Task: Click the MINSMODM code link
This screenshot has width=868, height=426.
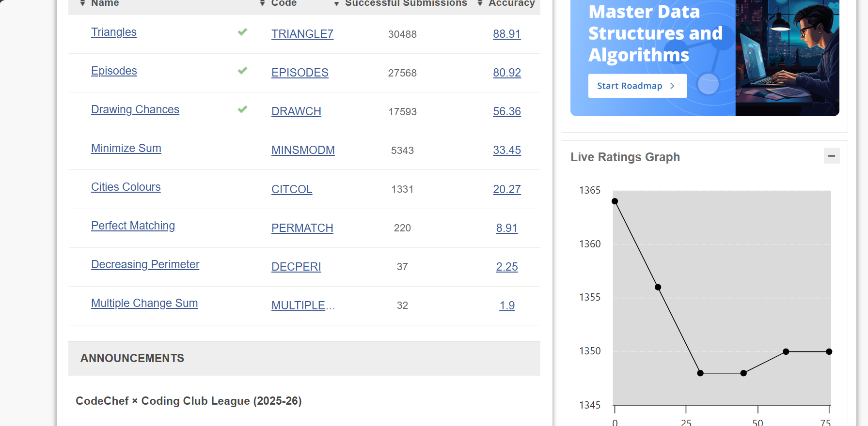Action: pos(303,150)
